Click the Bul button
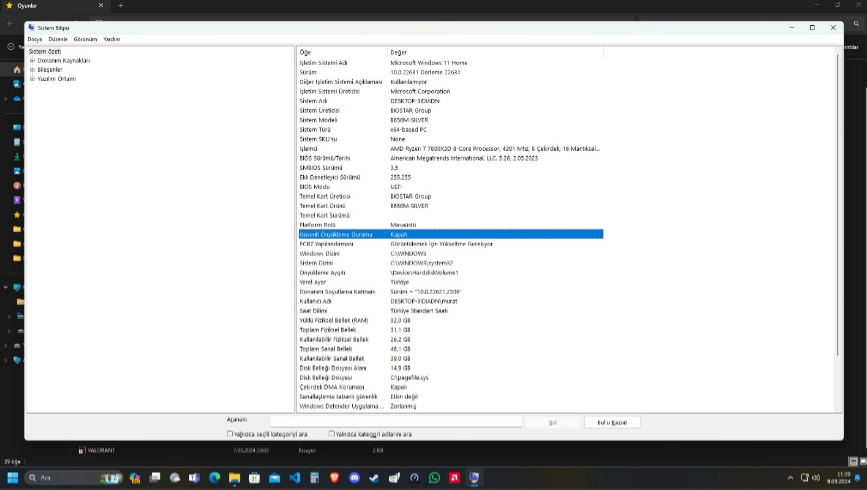The image size is (867, 490). coord(552,423)
